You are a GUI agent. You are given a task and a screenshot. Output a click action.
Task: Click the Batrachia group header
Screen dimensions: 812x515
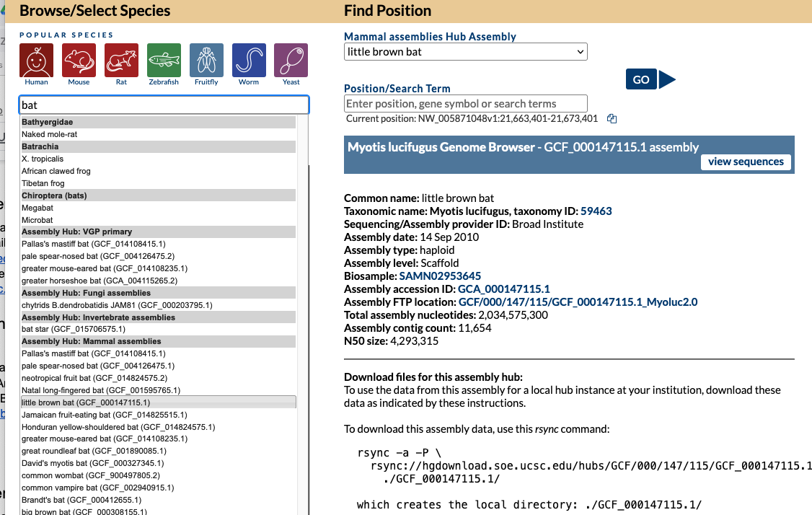[x=159, y=146]
